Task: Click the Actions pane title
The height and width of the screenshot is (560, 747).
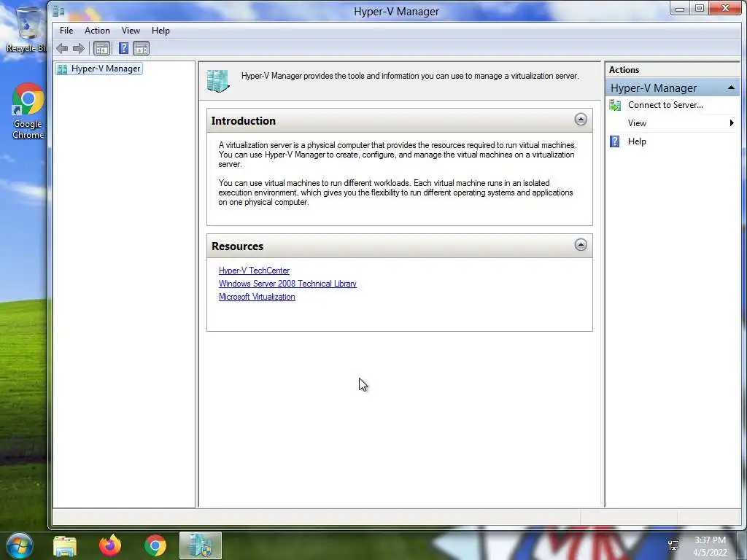Action: point(624,70)
